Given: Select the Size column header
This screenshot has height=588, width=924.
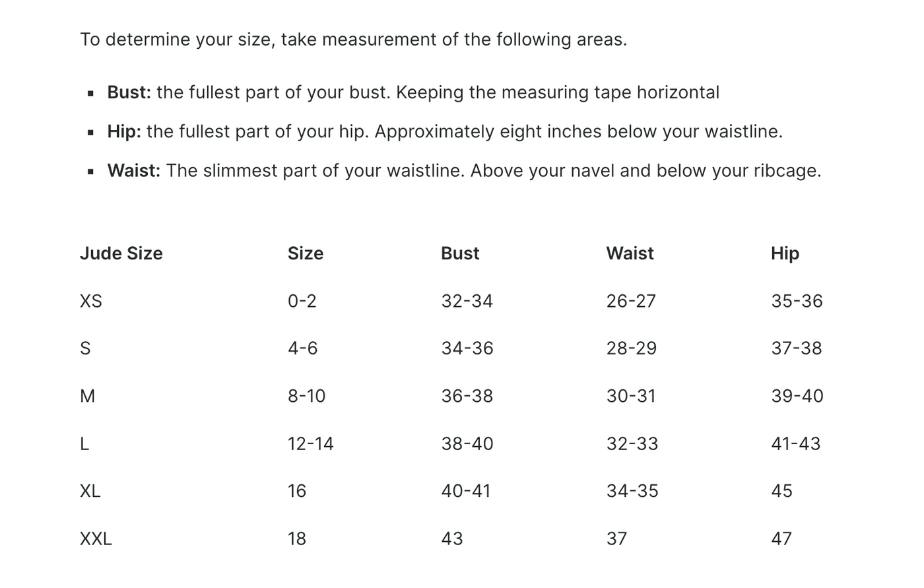Looking at the screenshot, I should (x=306, y=253).
